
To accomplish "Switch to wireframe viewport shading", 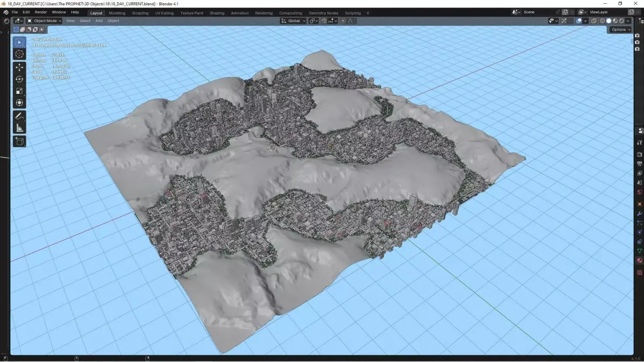I will [602, 21].
